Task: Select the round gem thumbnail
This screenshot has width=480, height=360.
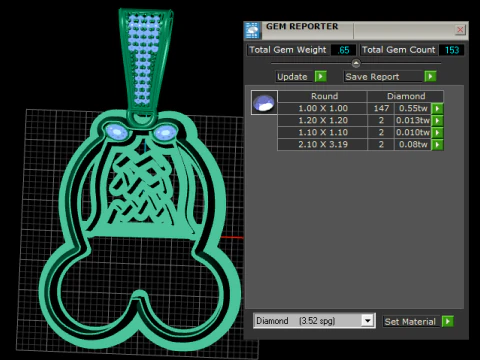Action: point(264,103)
